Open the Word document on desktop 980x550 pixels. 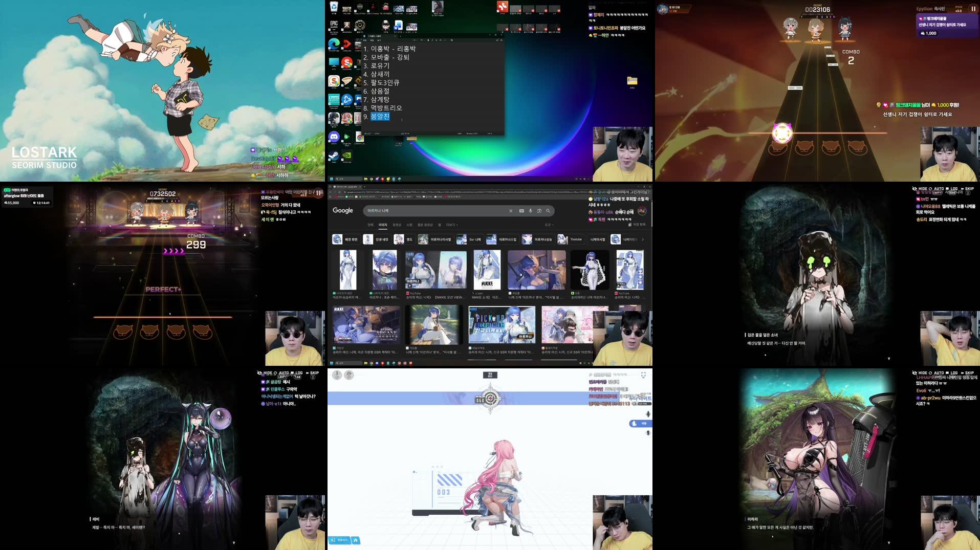coord(398,26)
